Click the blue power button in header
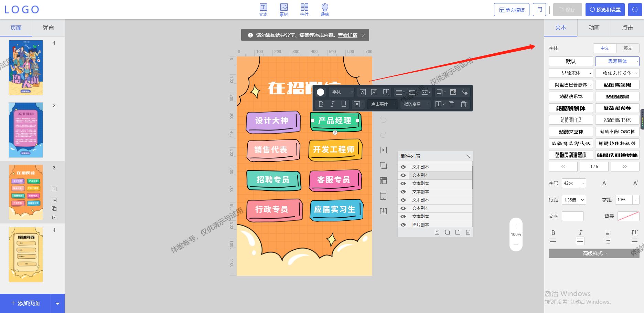This screenshot has height=313, width=644. pos(635,10)
